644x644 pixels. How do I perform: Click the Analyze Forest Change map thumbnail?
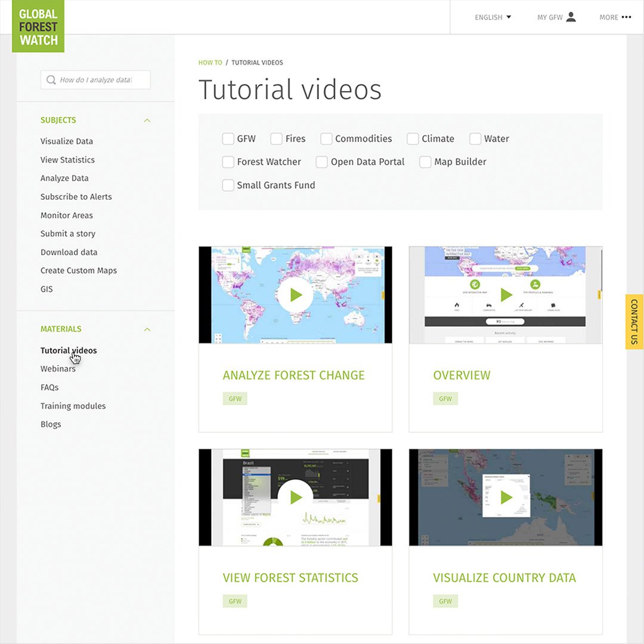tap(295, 295)
